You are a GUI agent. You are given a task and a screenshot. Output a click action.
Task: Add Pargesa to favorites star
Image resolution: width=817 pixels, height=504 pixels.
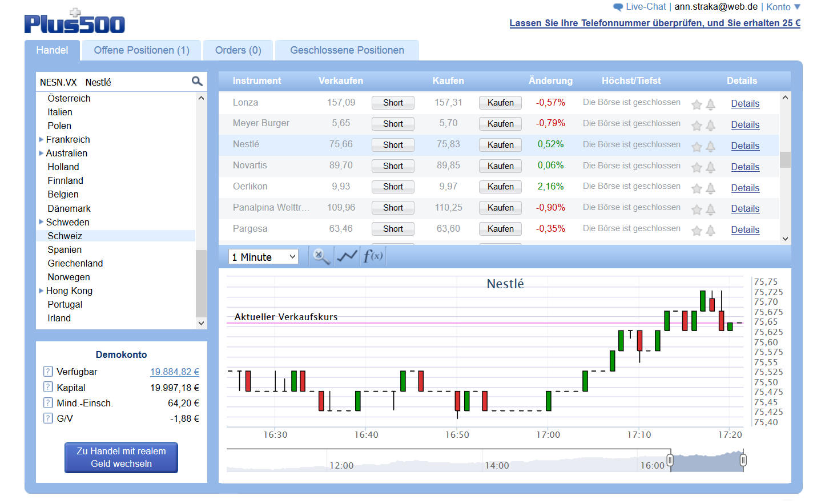(x=697, y=231)
